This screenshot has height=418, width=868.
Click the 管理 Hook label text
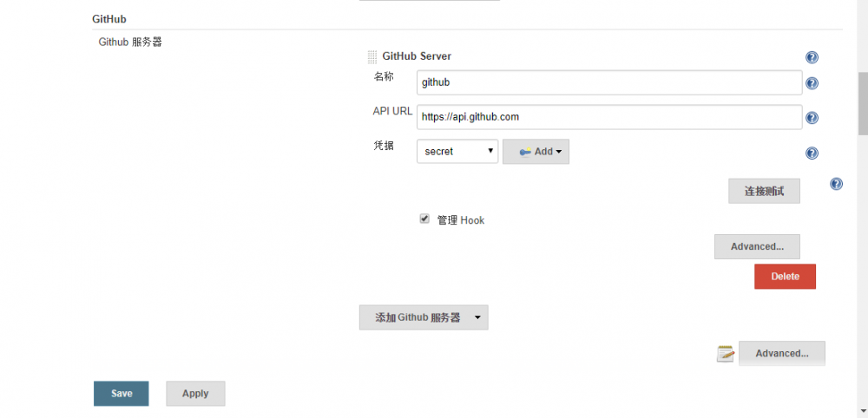point(461,220)
